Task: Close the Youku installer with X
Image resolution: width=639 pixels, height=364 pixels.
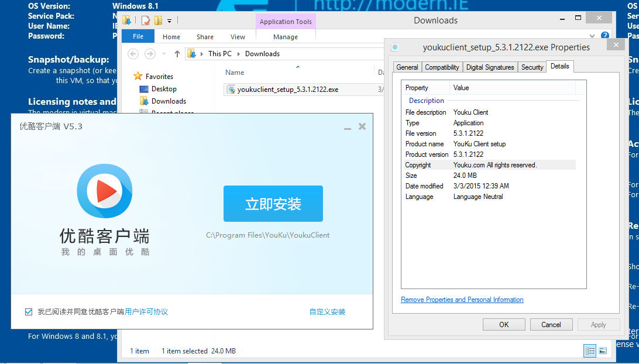Action: click(362, 126)
